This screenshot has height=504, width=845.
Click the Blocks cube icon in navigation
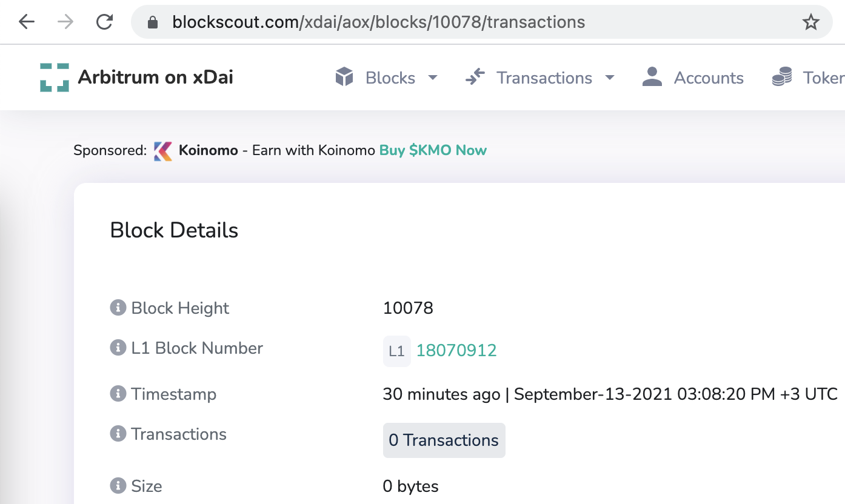[344, 77]
